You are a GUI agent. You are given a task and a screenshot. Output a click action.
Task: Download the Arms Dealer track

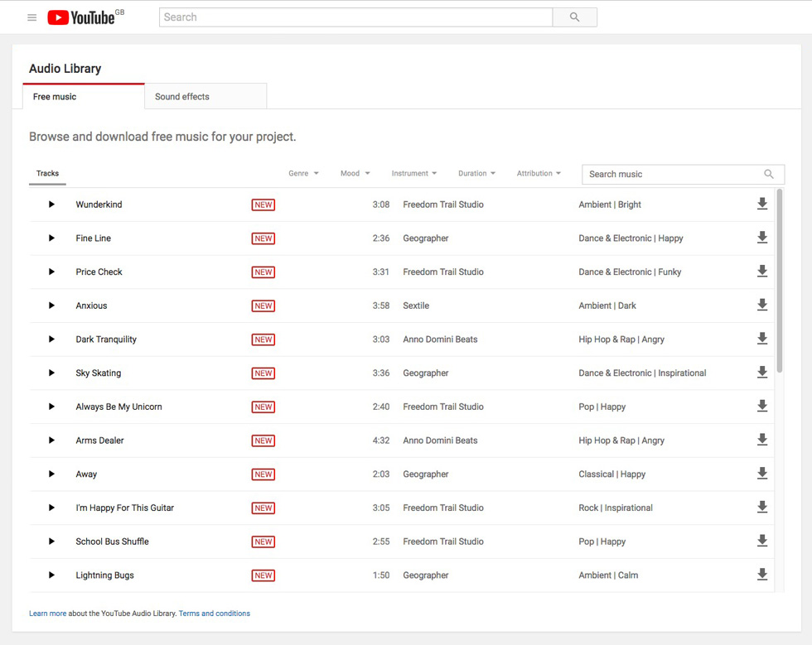tap(762, 440)
